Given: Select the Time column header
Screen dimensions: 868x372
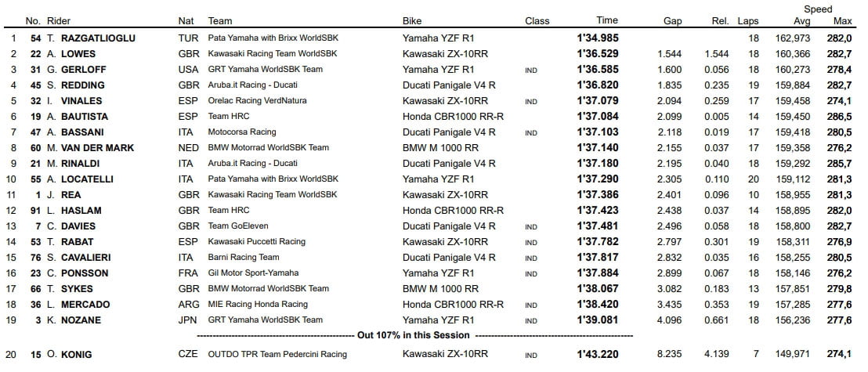Looking at the screenshot, I should (606, 20).
